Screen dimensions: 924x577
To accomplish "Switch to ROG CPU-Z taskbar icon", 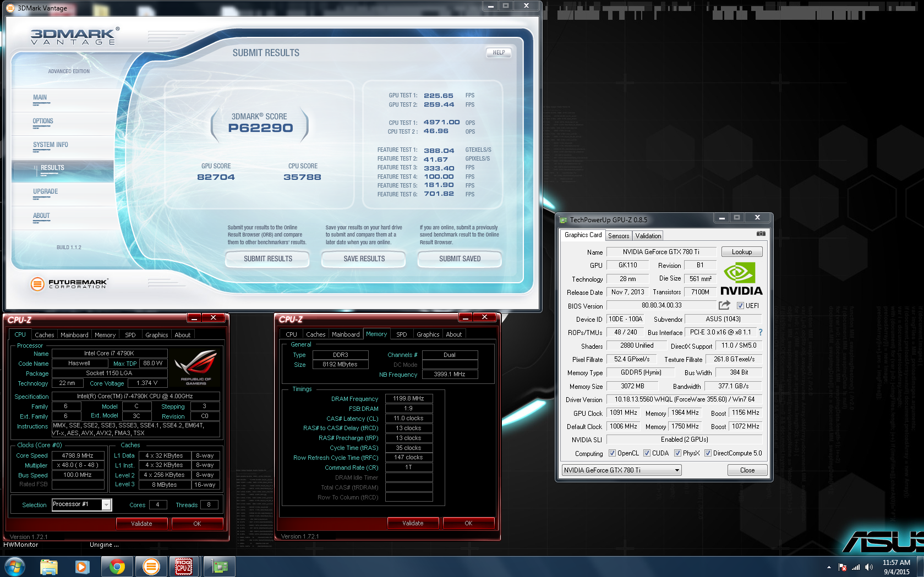I will tap(184, 567).
